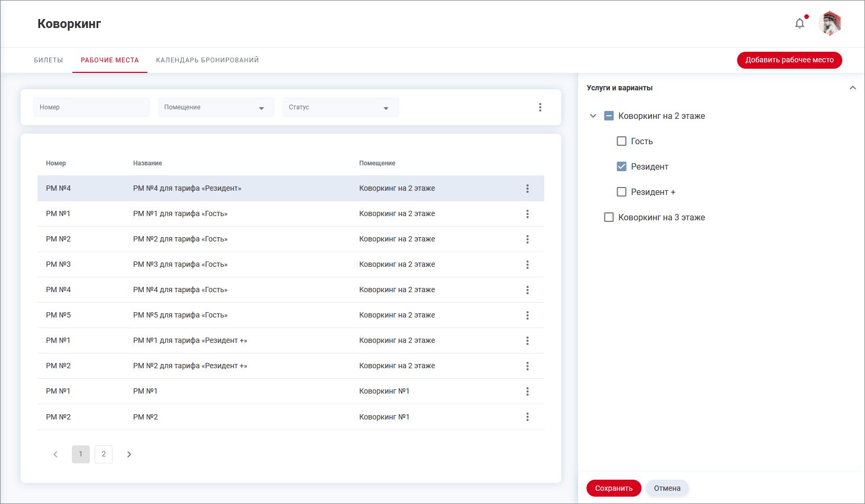
Task: Open filter panel three-dot options menu
Action: pyautogui.click(x=540, y=107)
